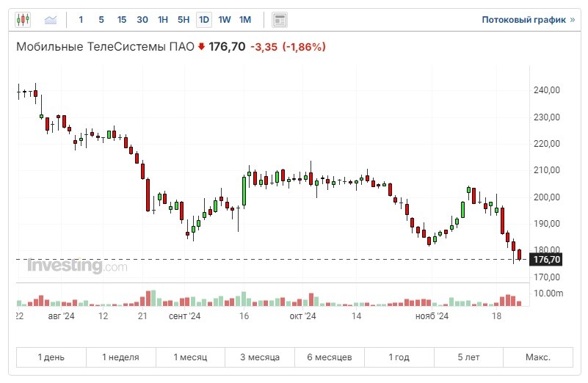Show the 1 день range
Image resolution: width=588 pixels, height=383 pixels.
51,357
